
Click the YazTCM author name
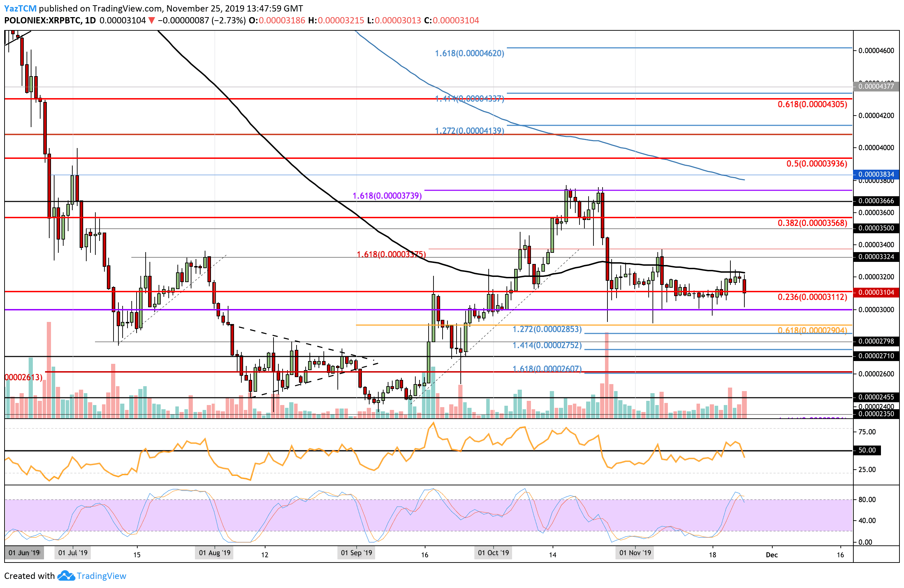pyautogui.click(x=21, y=8)
